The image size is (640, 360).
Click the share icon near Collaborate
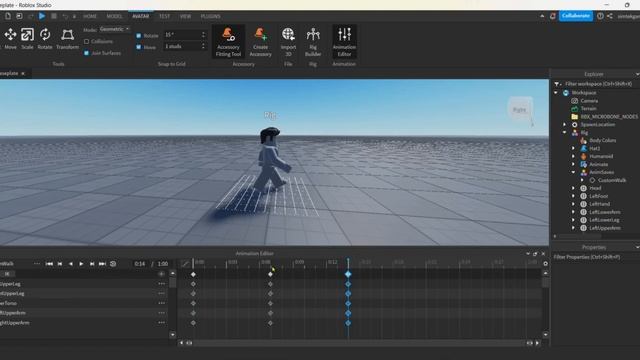click(x=610, y=16)
